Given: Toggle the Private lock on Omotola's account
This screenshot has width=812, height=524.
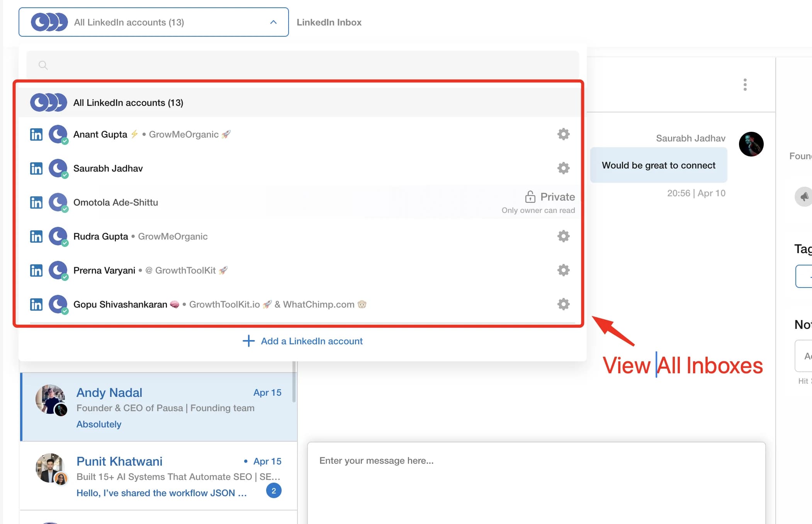Looking at the screenshot, I should coord(531,197).
